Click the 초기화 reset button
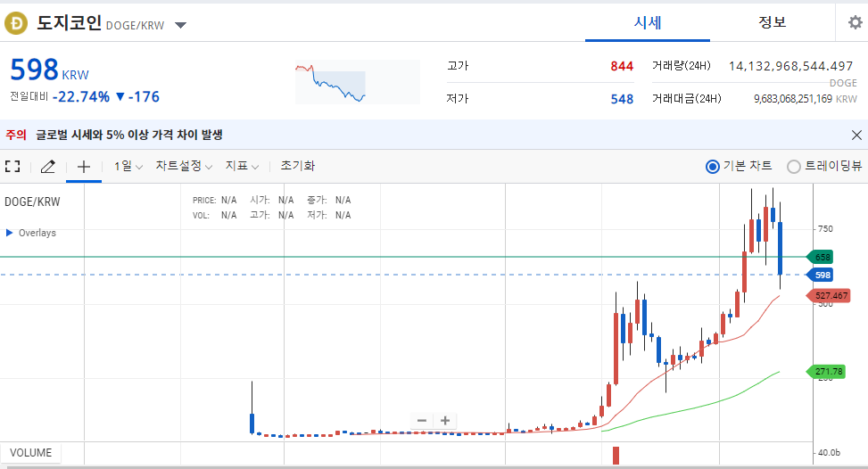868x469 pixels. point(298,166)
